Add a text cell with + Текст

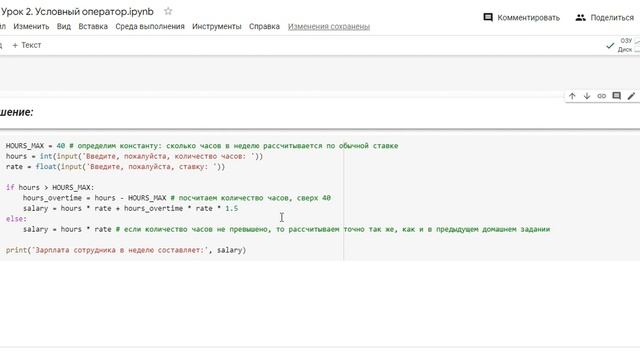pos(27,45)
